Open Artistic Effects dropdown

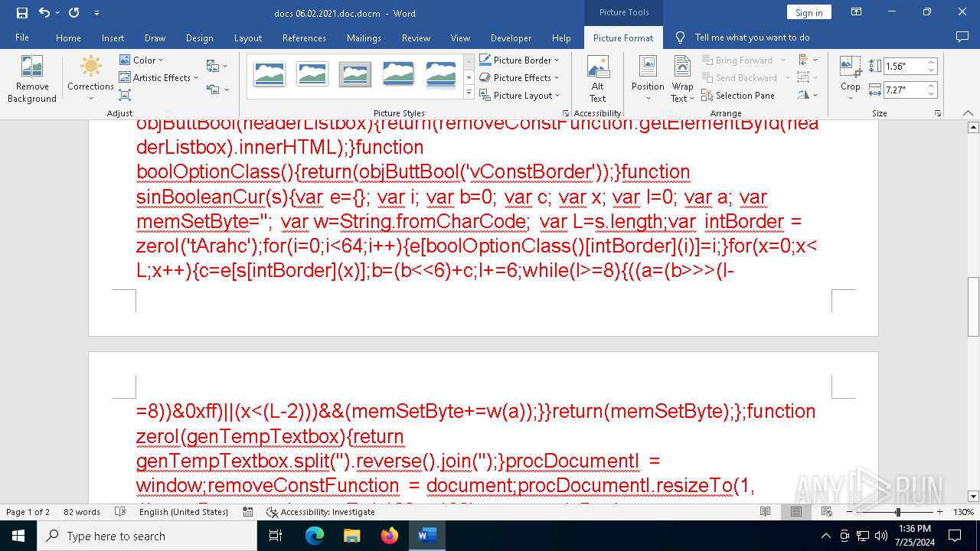158,77
